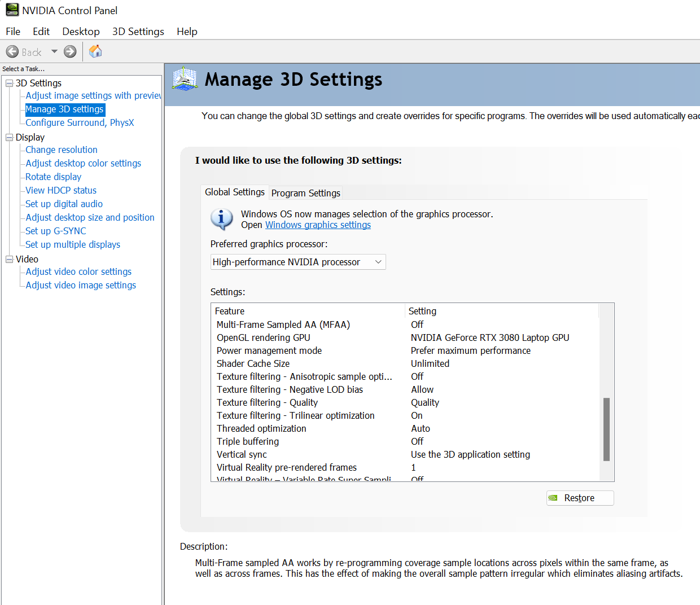Open Adjust desktop color settings
The image size is (700, 605).
point(84,163)
